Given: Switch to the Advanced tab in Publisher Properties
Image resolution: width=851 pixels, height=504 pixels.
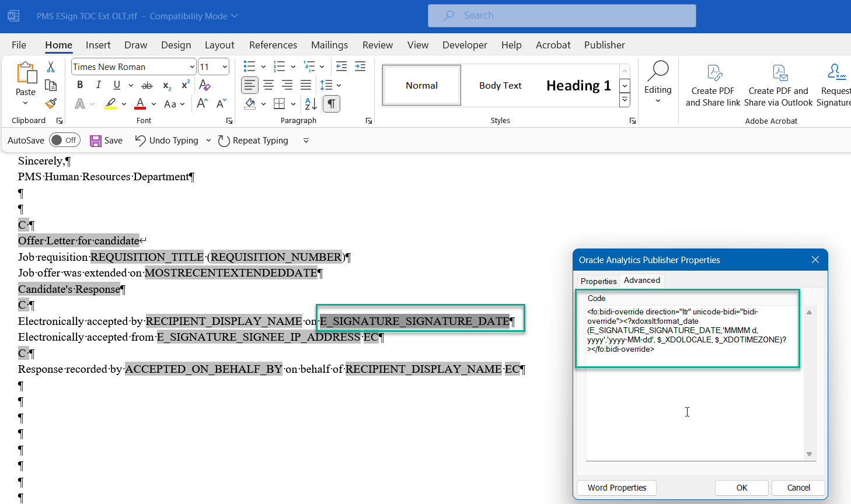Looking at the screenshot, I should pyautogui.click(x=641, y=281).
